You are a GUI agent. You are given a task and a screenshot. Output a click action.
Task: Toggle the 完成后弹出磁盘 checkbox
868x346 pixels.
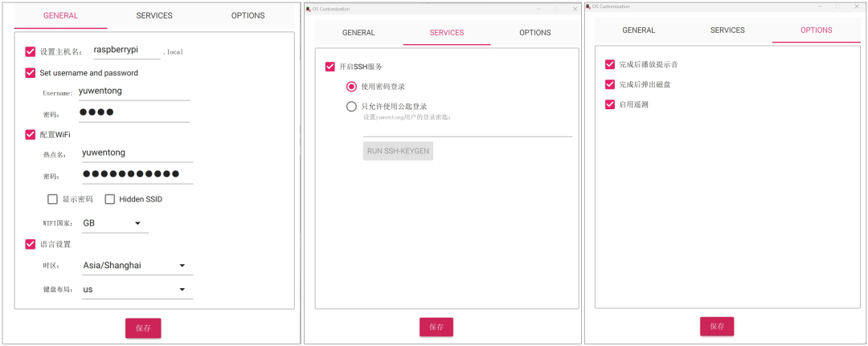610,84
